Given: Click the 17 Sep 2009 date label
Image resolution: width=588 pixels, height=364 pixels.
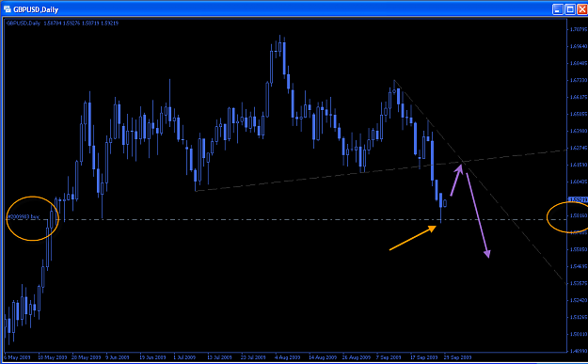Looking at the screenshot, I should [x=424, y=357].
